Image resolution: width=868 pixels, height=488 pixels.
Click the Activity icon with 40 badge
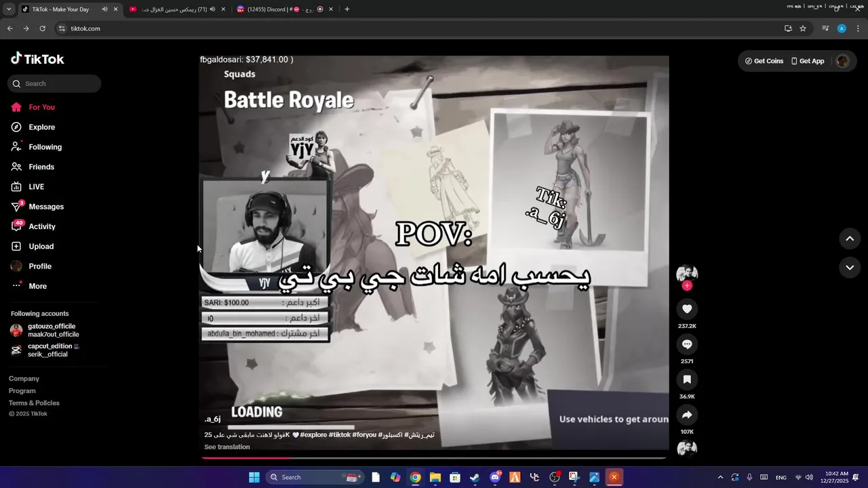17,226
